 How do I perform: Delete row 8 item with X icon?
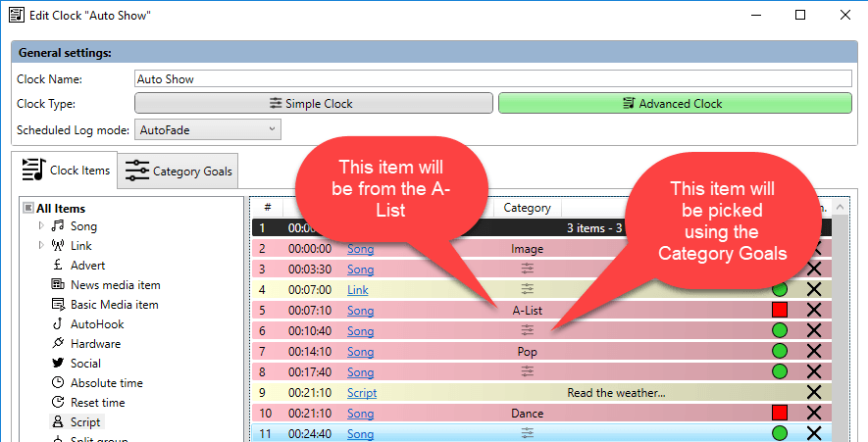814,371
